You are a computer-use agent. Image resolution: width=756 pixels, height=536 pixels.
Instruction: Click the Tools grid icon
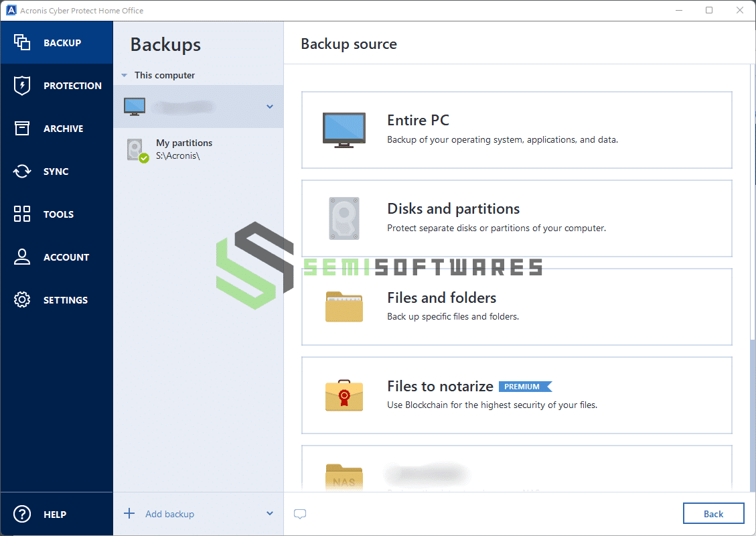click(x=21, y=214)
